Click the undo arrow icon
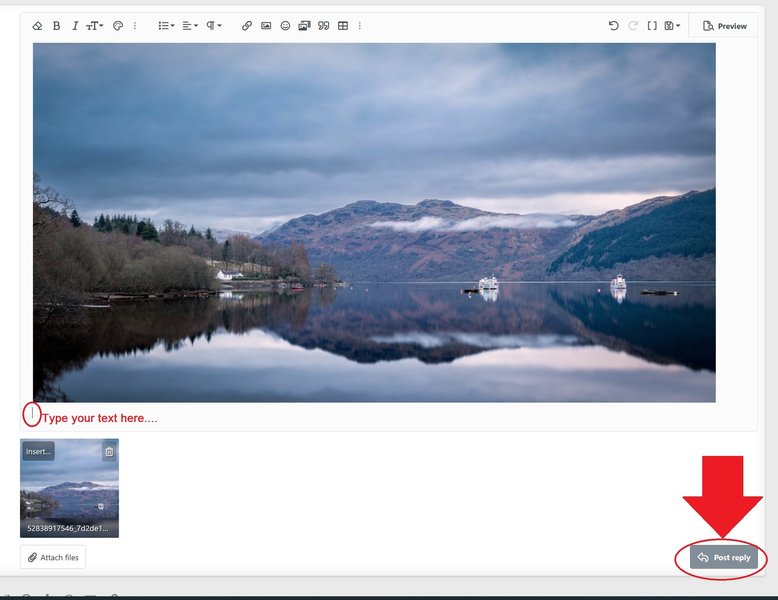Image resolution: width=778 pixels, height=600 pixels. pyautogui.click(x=613, y=26)
